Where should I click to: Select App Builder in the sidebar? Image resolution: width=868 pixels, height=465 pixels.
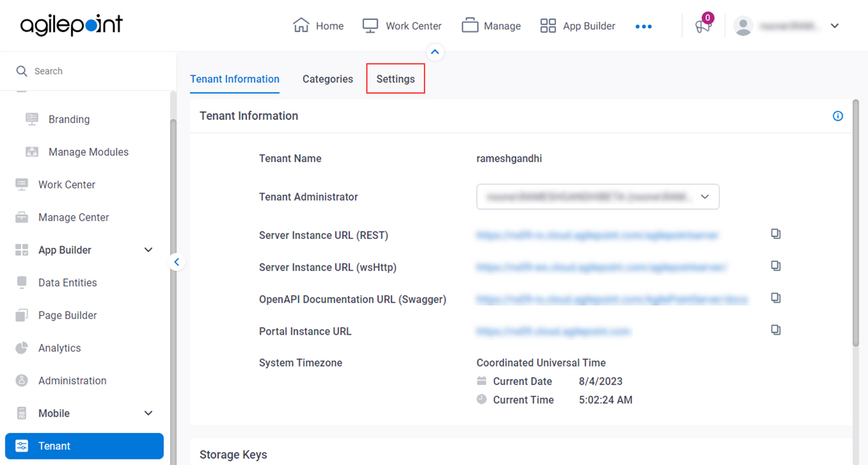tap(64, 250)
